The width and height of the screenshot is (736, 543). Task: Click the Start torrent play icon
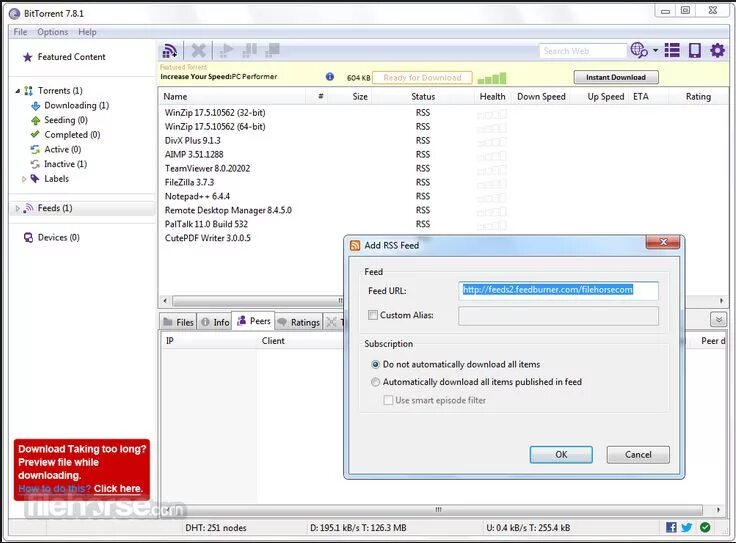click(226, 50)
